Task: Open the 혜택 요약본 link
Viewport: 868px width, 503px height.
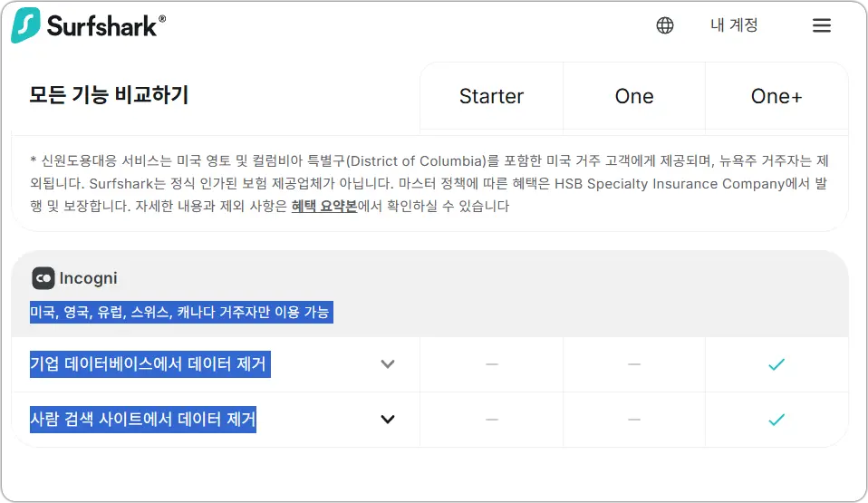Action: pyautogui.click(x=324, y=206)
